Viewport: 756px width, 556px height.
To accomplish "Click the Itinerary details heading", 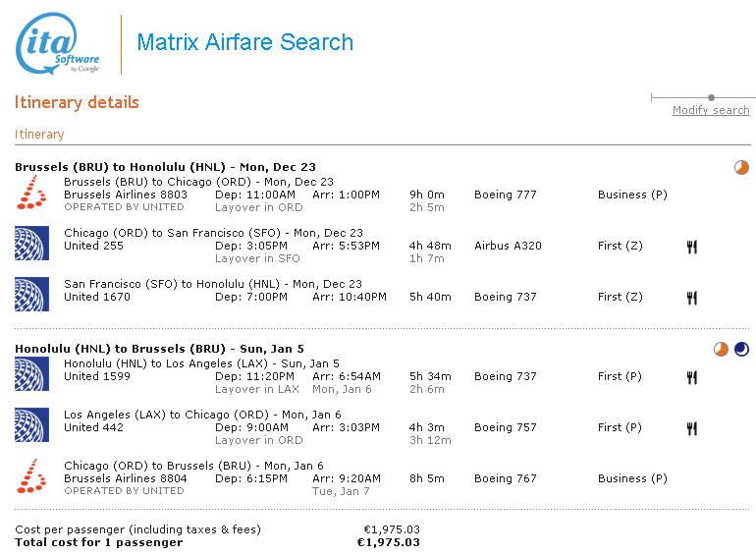I will (x=77, y=102).
